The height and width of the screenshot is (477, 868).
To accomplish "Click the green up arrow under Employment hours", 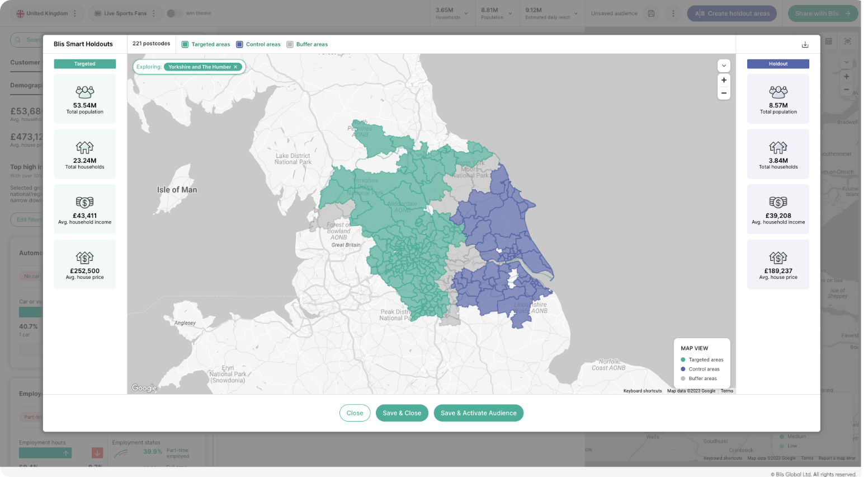I will click(66, 453).
